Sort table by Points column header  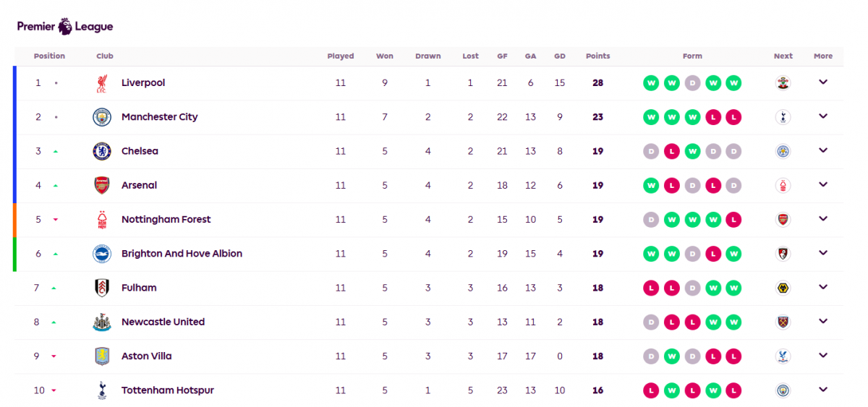tap(597, 56)
